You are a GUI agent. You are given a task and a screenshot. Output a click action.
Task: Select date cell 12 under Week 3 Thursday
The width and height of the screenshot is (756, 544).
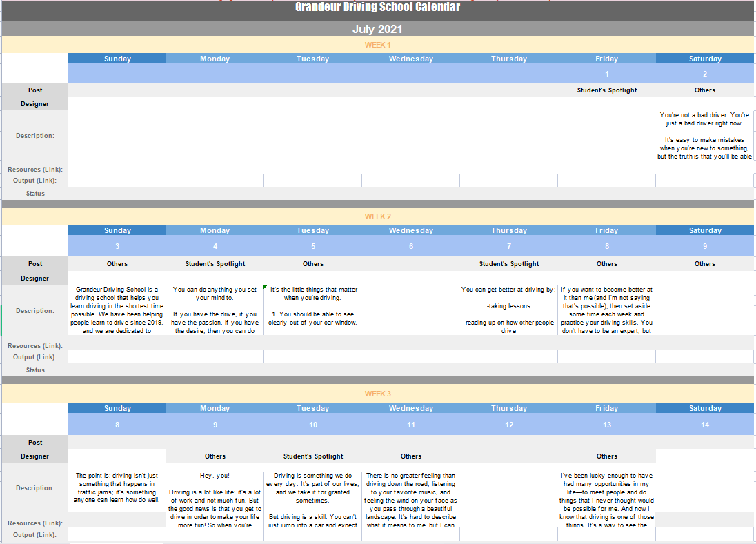(508, 425)
